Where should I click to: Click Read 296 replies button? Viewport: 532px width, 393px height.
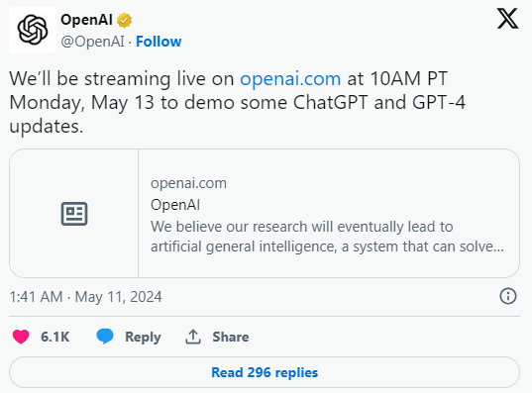[265, 372]
